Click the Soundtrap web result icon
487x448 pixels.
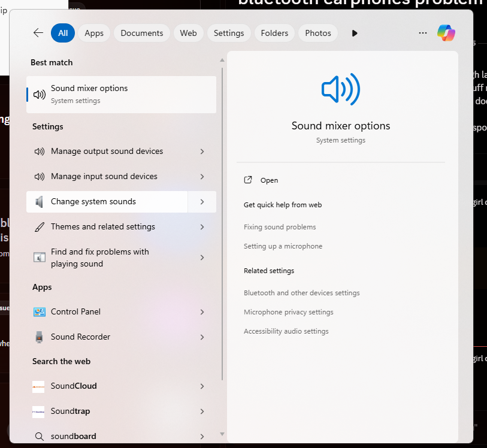(38, 411)
